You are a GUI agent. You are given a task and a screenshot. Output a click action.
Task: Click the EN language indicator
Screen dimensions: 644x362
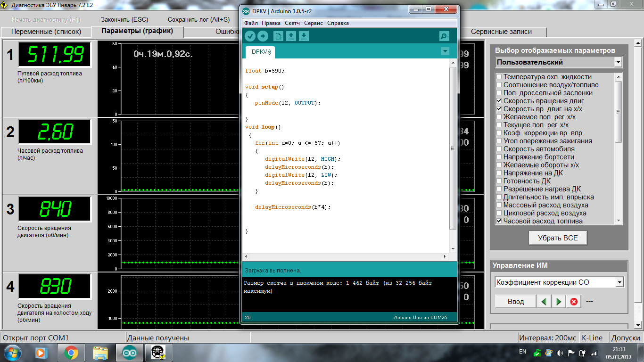(x=522, y=352)
